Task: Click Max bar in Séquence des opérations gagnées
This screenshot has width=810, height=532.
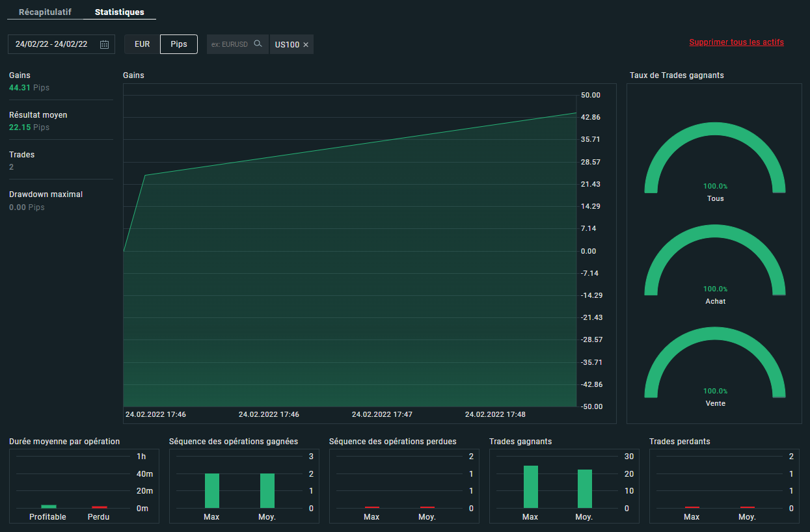Action: pos(212,491)
